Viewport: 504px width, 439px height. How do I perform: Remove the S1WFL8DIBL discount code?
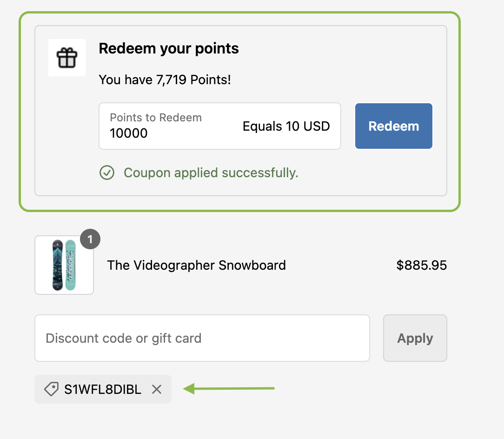[157, 389]
